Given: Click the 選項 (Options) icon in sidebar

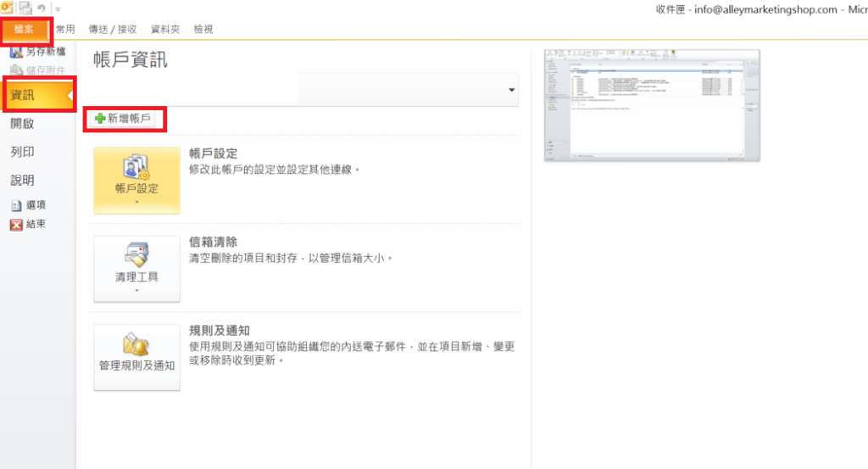Looking at the screenshot, I should [x=16, y=205].
